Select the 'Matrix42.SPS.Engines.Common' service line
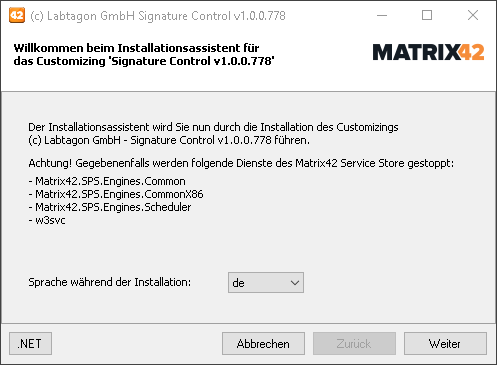Screen dimensions: 497x365 [107, 181]
